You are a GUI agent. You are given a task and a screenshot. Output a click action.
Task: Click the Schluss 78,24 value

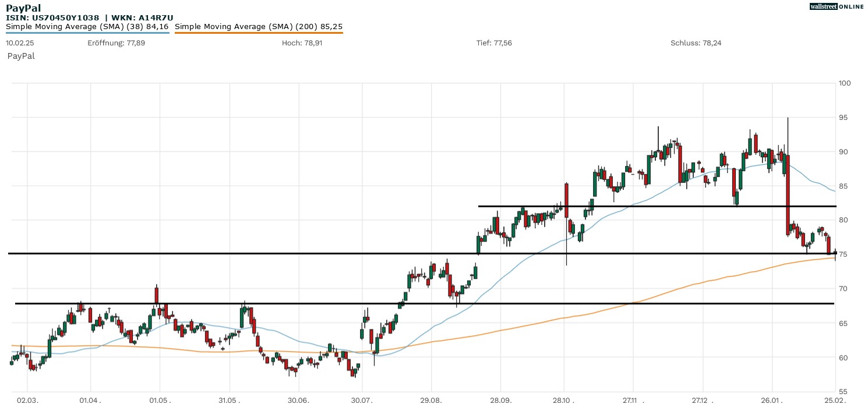pos(696,43)
